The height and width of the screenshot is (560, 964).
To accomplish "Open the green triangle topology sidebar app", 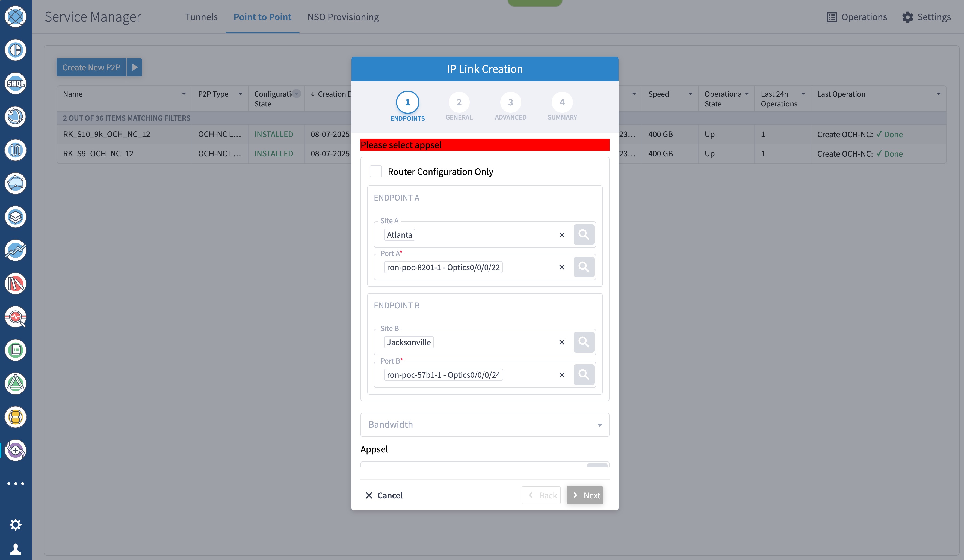I will coord(16,383).
